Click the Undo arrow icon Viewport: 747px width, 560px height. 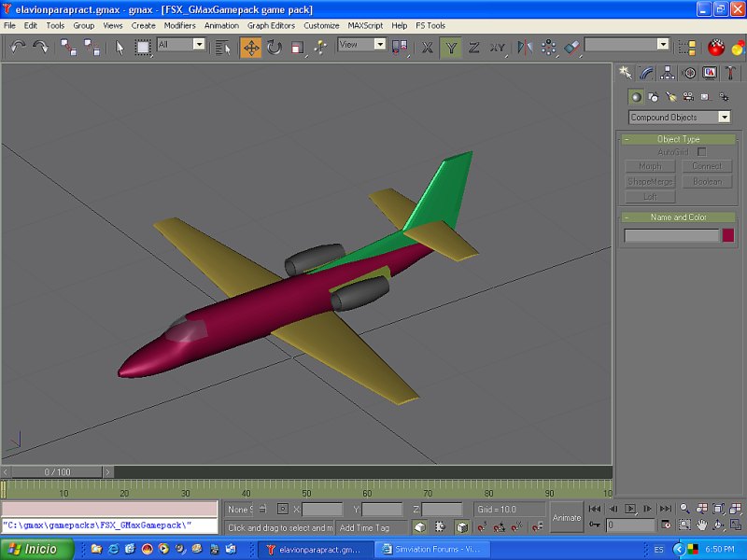[18, 47]
